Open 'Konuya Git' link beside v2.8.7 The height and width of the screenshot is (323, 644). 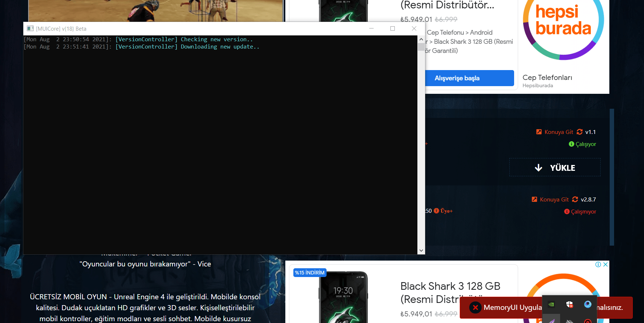(x=554, y=200)
